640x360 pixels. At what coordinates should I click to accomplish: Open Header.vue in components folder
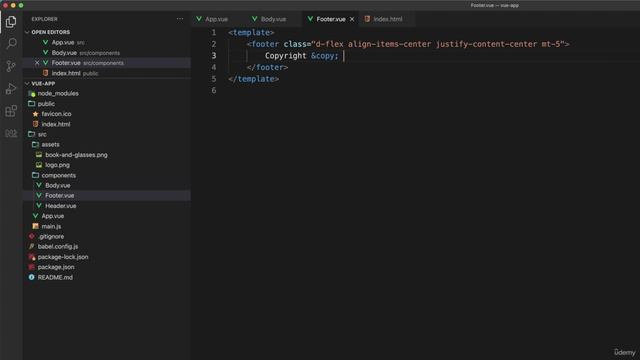click(x=60, y=206)
